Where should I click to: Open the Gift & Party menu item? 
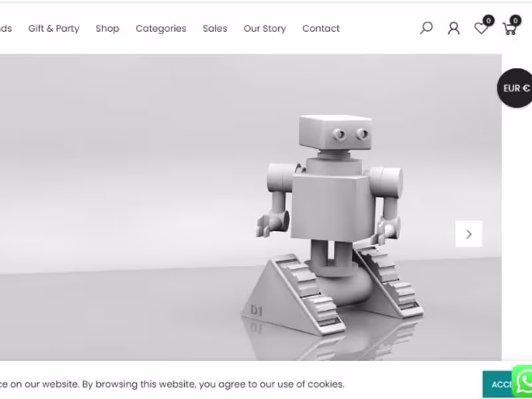(54, 29)
